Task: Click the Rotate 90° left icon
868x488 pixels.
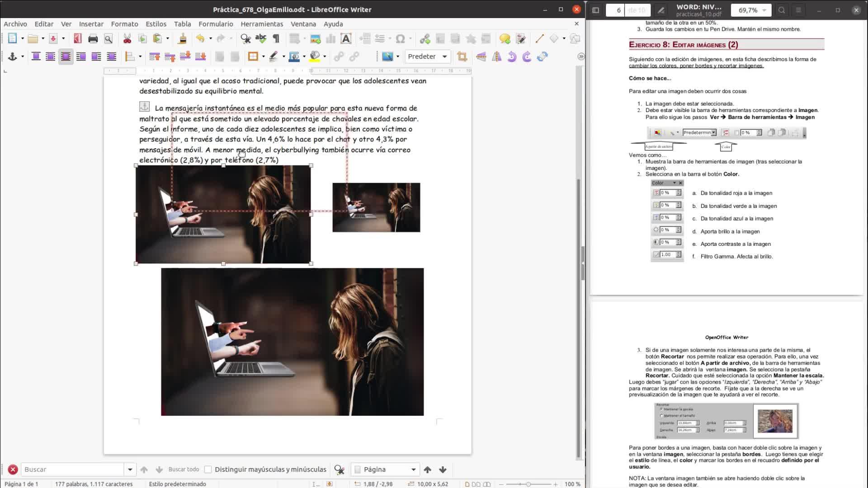Action: click(512, 56)
